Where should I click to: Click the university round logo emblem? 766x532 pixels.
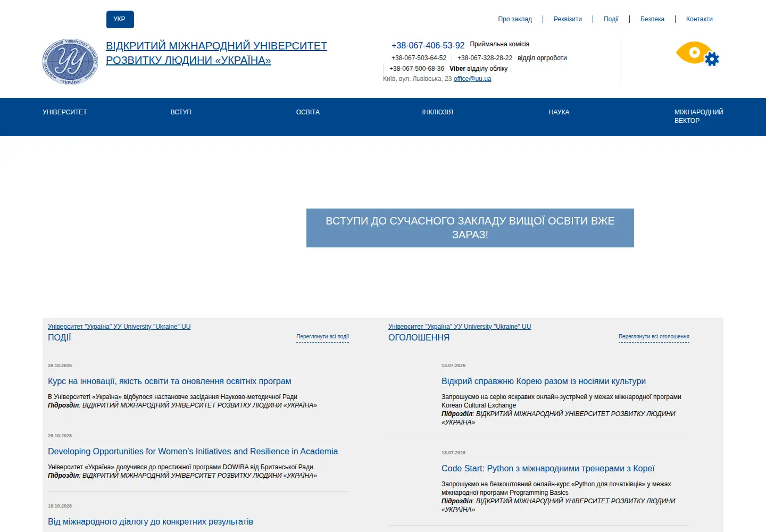click(x=70, y=62)
